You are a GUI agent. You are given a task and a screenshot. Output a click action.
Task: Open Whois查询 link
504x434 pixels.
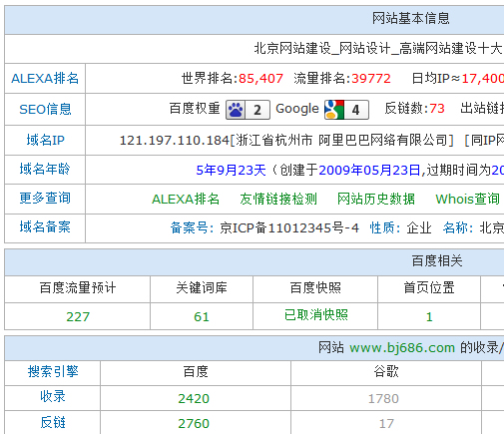[x=467, y=199]
